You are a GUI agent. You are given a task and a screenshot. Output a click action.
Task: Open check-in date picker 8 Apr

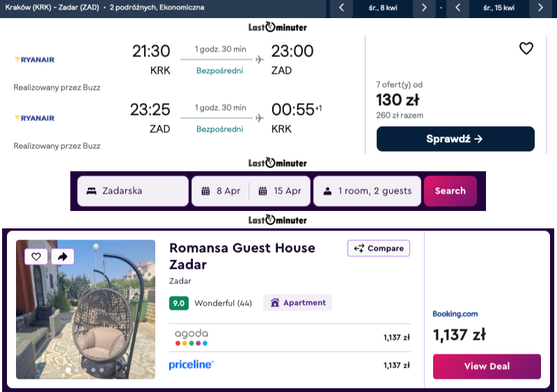tap(220, 191)
